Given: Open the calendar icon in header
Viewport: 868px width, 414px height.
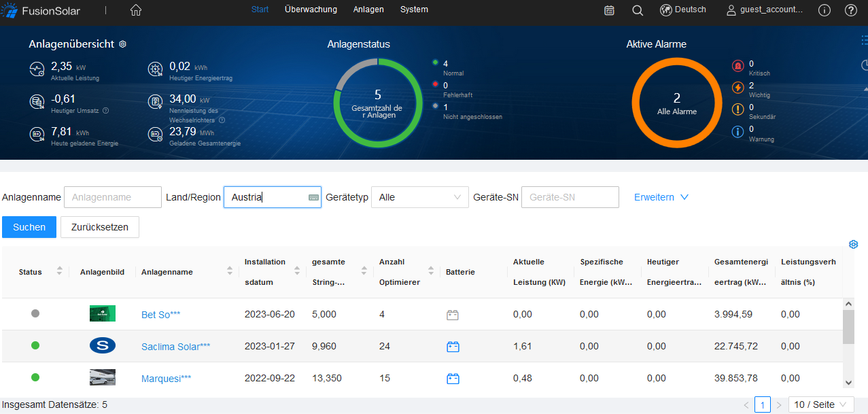Looking at the screenshot, I should click(x=609, y=10).
